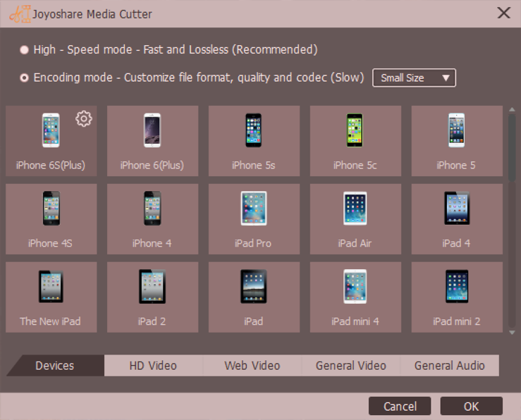Screen dimensions: 521x420
Task: Choose the iPhone 5 device preset
Action: click(457, 141)
